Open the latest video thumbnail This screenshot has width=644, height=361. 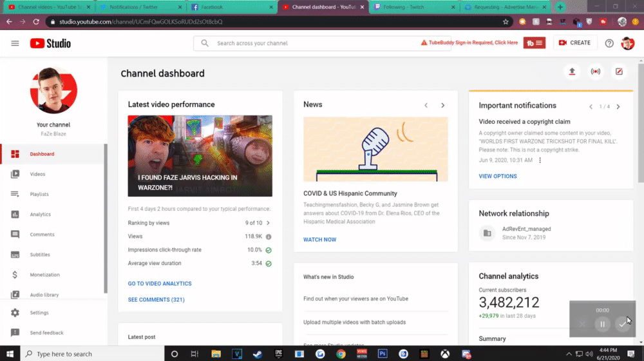(x=200, y=156)
